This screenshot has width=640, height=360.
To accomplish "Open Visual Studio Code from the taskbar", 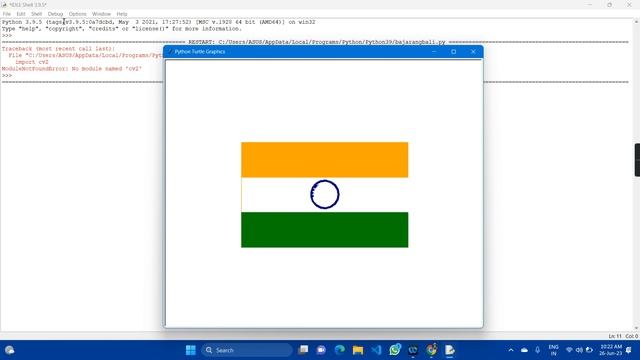I will click(x=376, y=350).
